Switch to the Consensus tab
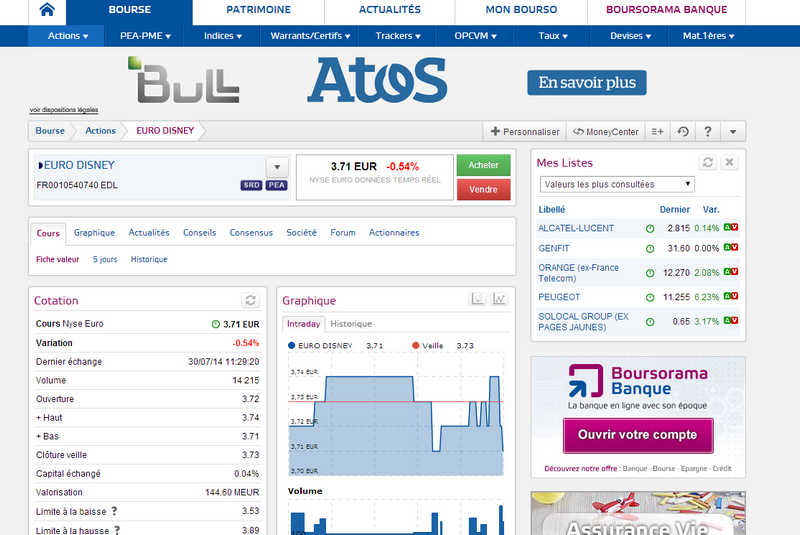 point(251,233)
